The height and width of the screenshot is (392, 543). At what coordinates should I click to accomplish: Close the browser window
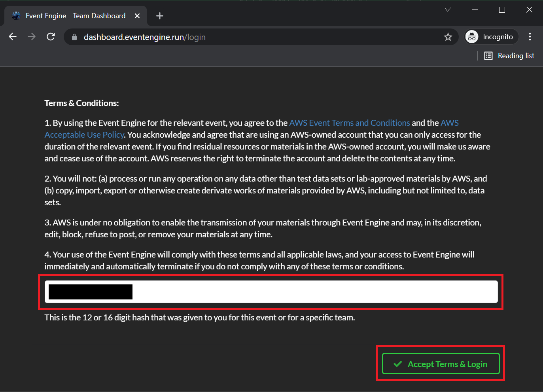point(529,10)
